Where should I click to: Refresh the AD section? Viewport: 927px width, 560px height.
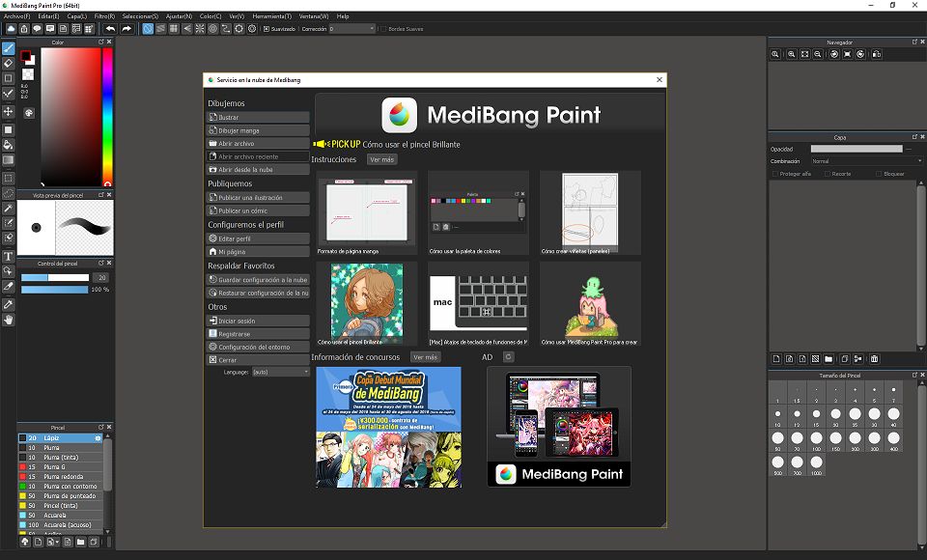tap(508, 356)
